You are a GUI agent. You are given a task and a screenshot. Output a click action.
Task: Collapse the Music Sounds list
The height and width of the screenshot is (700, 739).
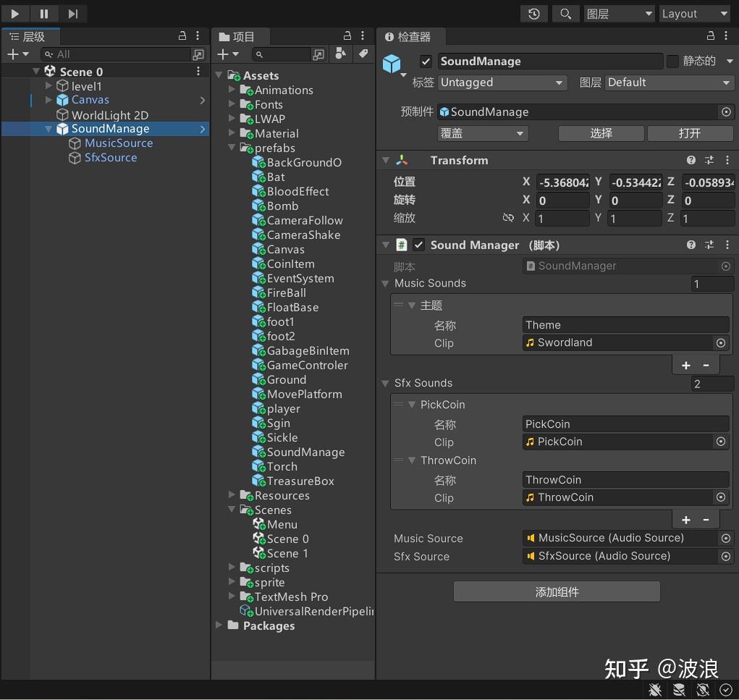coord(385,283)
